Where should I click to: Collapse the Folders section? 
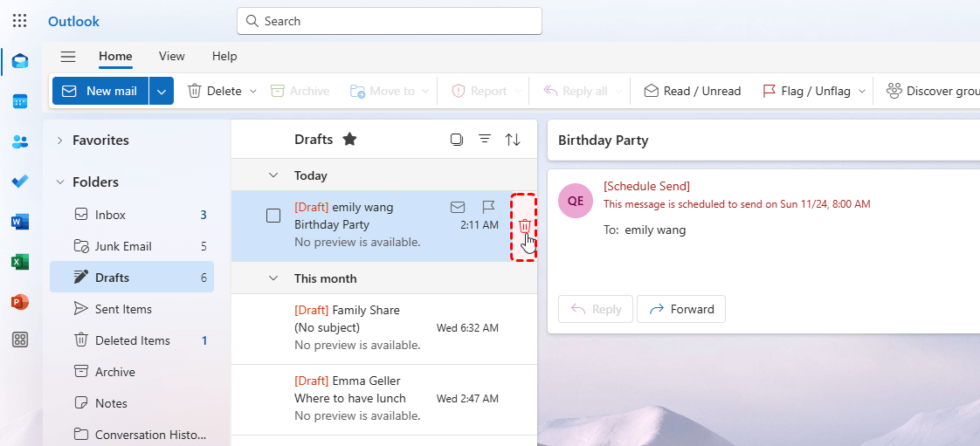point(60,182)
